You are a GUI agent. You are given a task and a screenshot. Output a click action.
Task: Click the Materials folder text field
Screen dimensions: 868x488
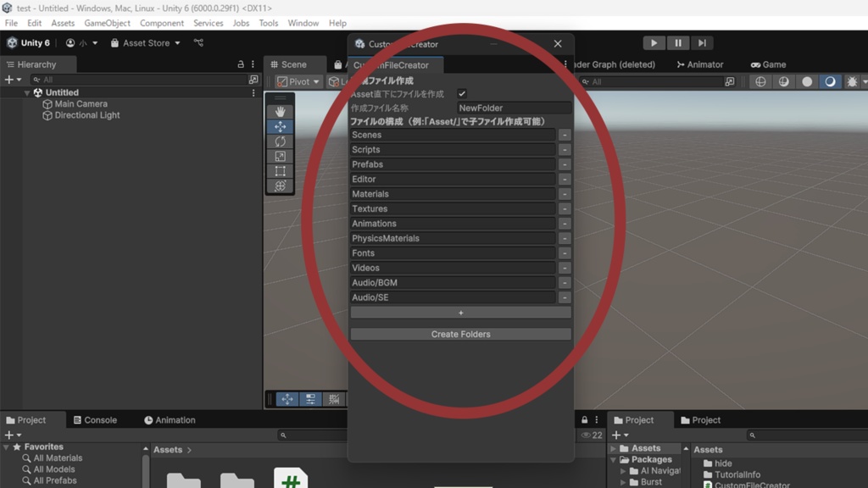pos(453,194)
